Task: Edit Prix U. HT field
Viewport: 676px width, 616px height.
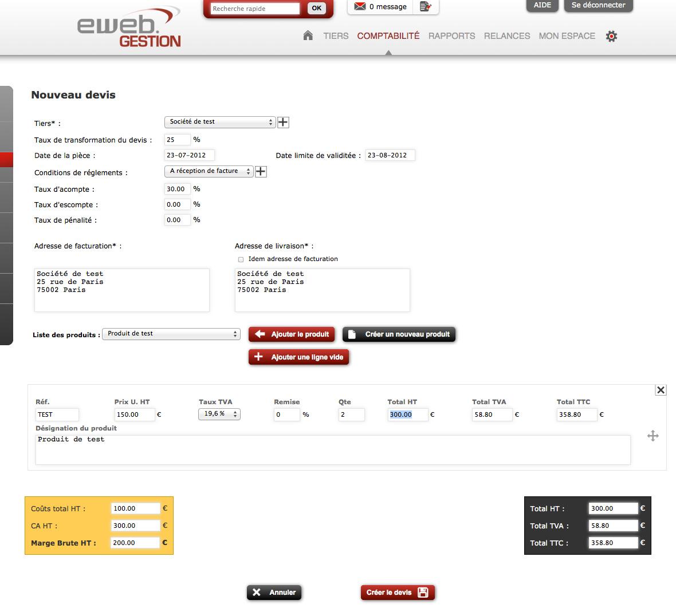Action: [135, 414]
